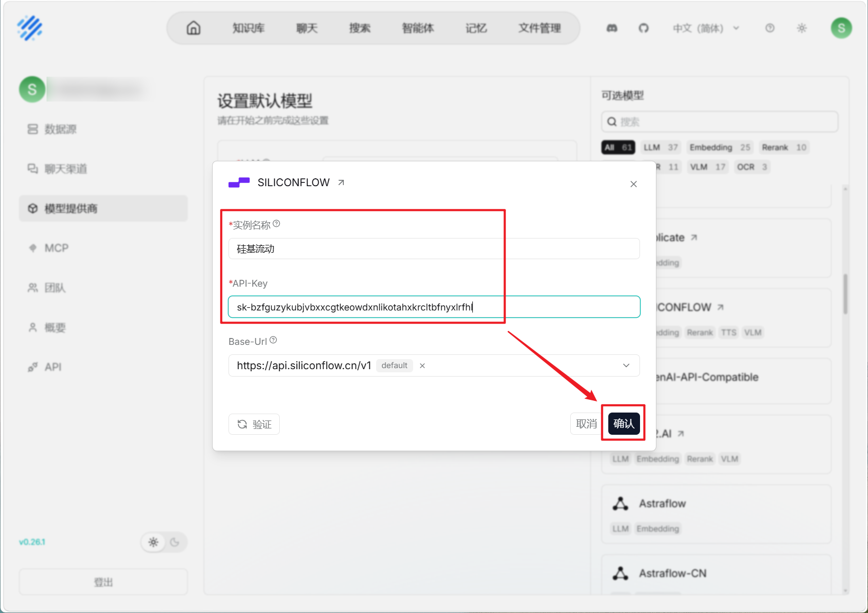Click the 验证 verify button
The width and height of the screenshot is (868, 613).
[x=254, y=424]
